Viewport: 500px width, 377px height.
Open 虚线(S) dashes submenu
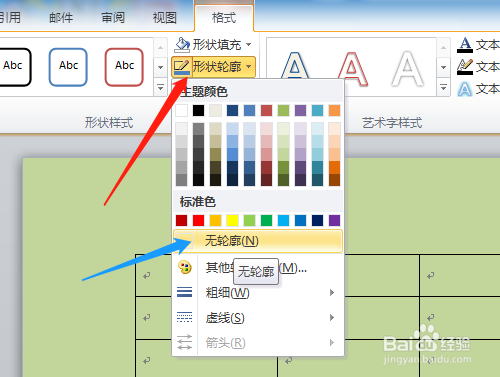[258, 318]
